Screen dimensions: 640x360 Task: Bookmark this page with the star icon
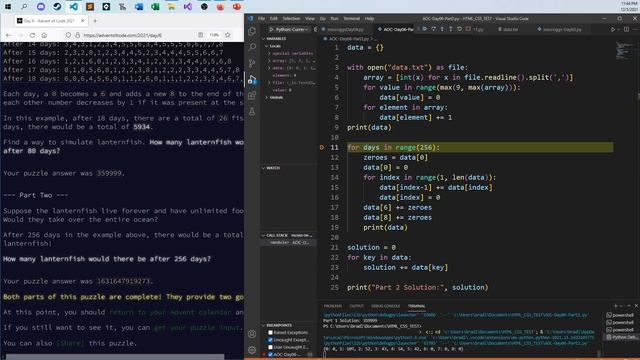coord(228,35)
